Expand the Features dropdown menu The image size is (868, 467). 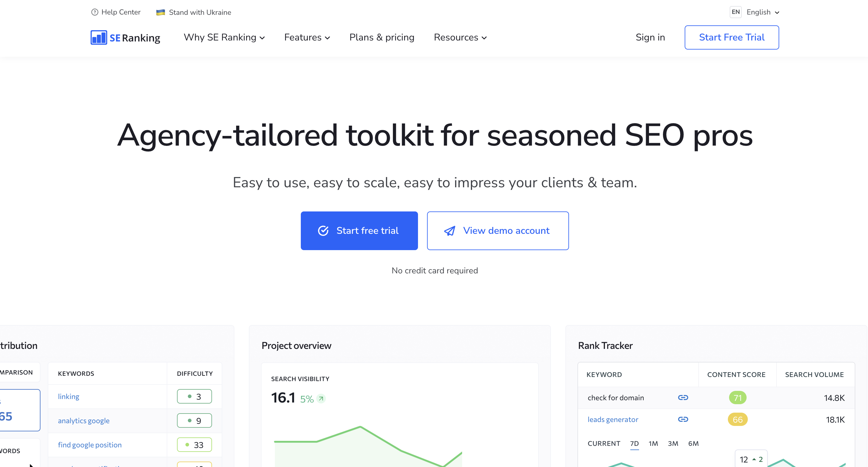point(308,37)
